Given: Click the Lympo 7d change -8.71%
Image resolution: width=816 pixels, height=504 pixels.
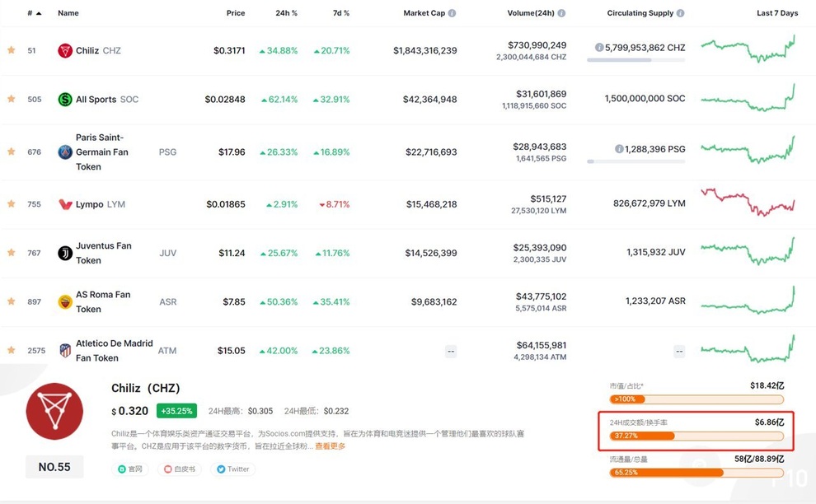Looking at the screenshot, I should [334, 204].
